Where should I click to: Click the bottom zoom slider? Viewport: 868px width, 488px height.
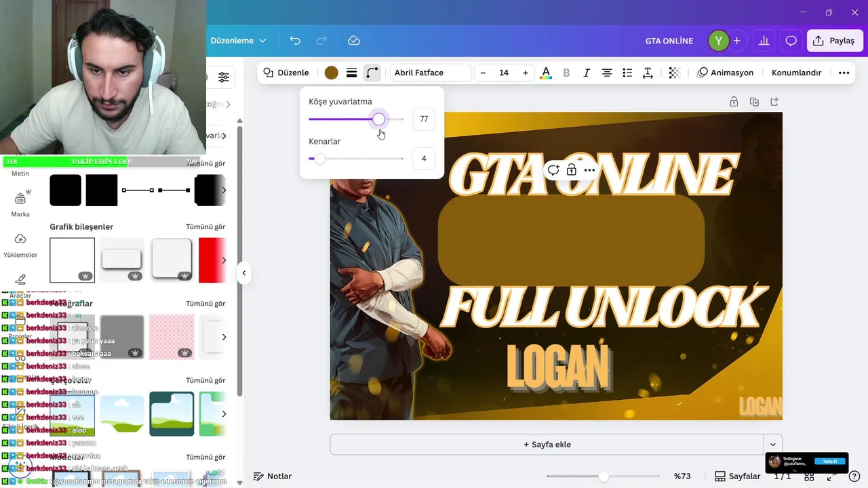tap(603, 476)
